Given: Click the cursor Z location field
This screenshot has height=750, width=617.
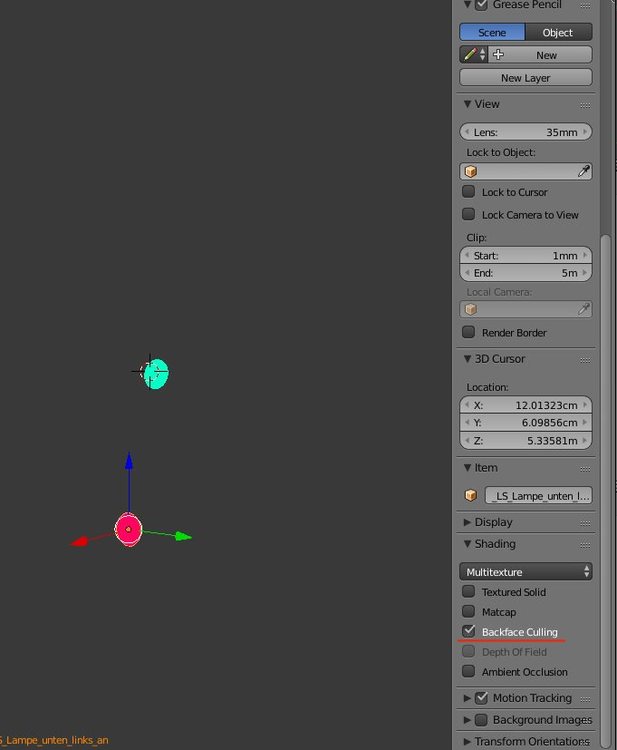Looking at the screenshot, I should point(526,440).
